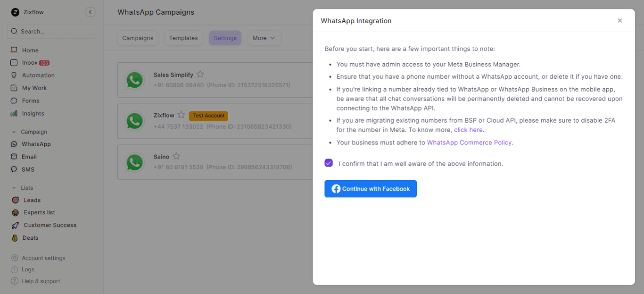Open Insights chart icon
Image resolution: width=644 pixels, height=294 pixels.
click(14, 113)
